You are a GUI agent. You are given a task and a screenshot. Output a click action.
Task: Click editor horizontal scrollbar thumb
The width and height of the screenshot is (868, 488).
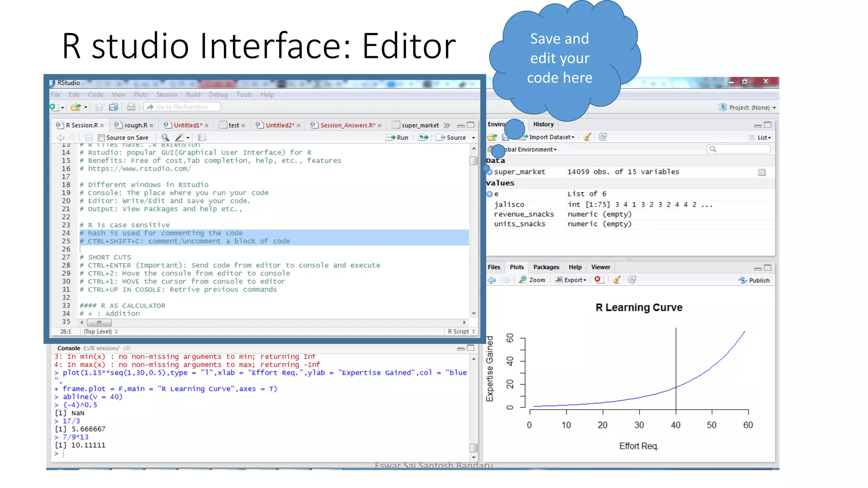point(99,322)
